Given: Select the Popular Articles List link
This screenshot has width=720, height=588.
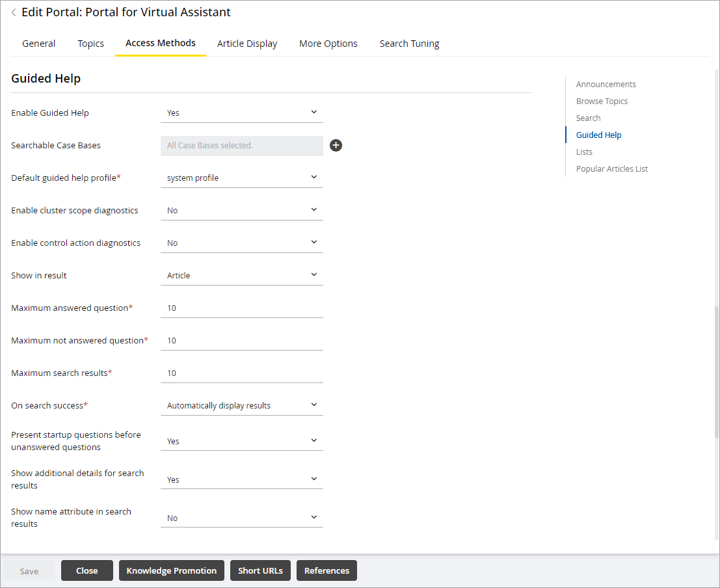Looking at the screenshot, I should coord(612,168).
